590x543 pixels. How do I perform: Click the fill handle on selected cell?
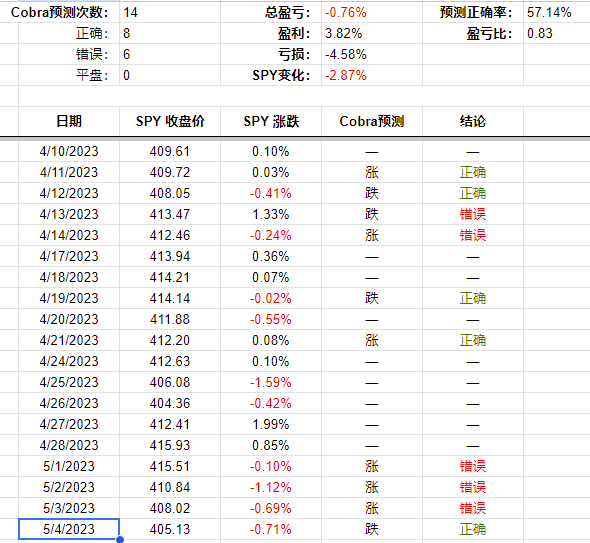pos(120,540)
